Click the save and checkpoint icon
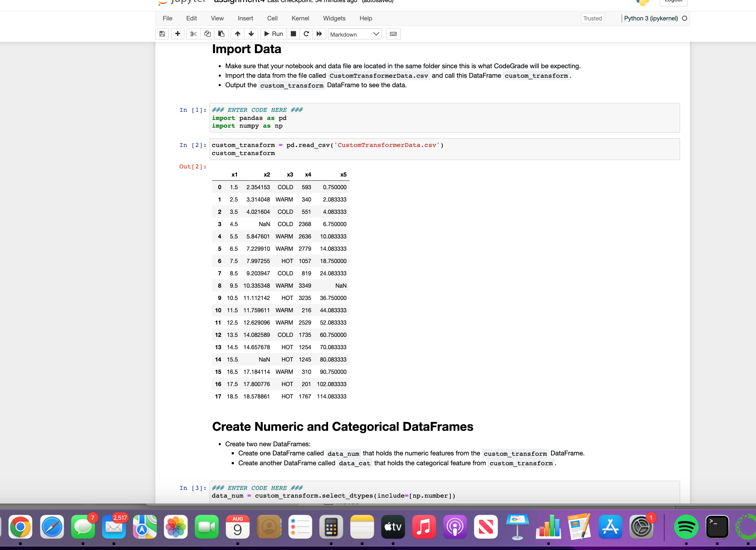Viewport: 756px width, 550px height. click(162, 34)
